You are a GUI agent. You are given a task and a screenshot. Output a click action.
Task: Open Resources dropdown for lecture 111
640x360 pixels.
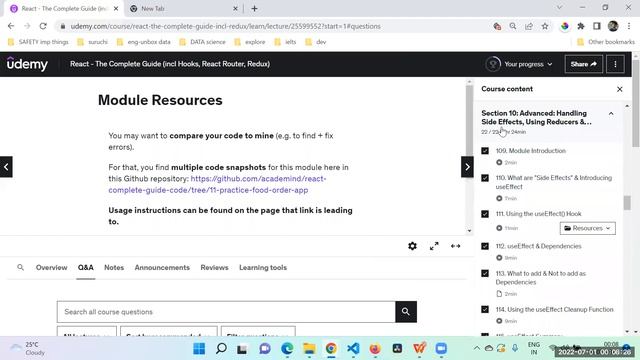[x=587, y=228]
